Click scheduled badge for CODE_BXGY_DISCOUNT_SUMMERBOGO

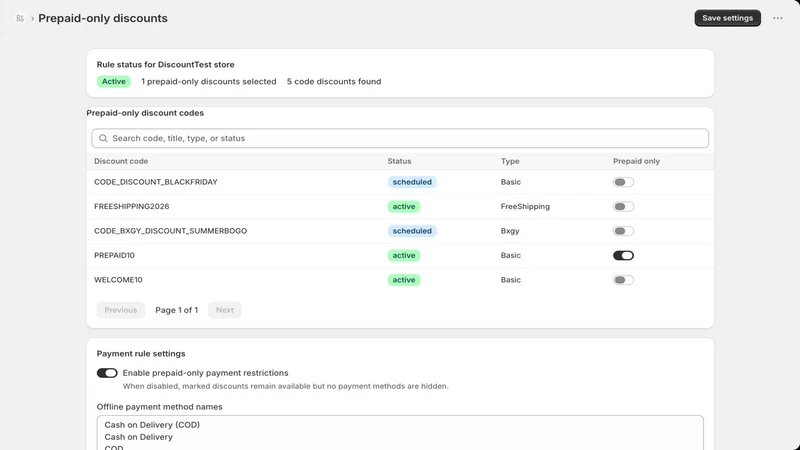point(412,231)
